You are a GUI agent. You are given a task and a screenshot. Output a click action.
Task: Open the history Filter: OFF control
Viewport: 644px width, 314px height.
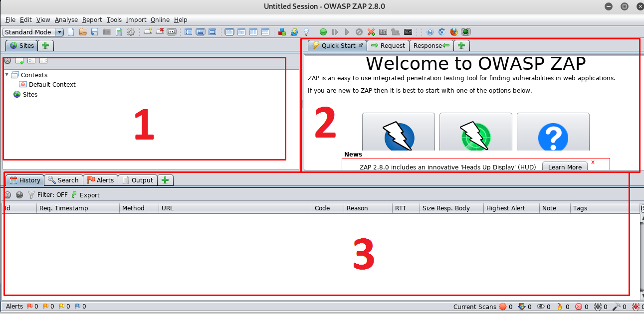(47, 195)
